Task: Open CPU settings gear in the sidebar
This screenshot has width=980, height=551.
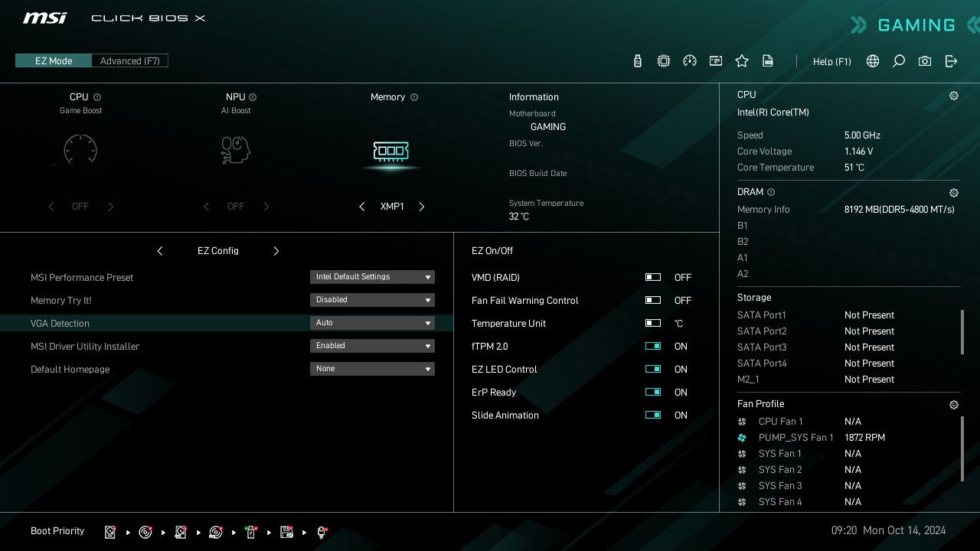Action: point(953,95)
